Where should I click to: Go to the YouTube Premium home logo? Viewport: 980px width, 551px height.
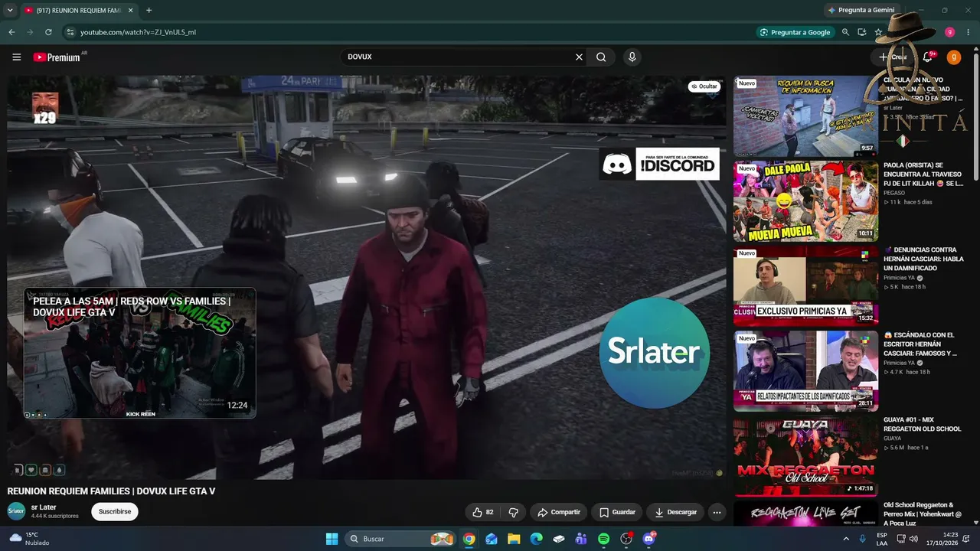click(x=57, y=57)
